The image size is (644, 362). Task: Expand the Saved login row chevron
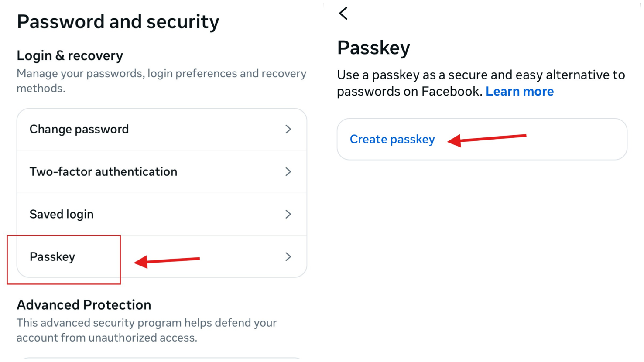pyautogui.click(x=288, y=214)
